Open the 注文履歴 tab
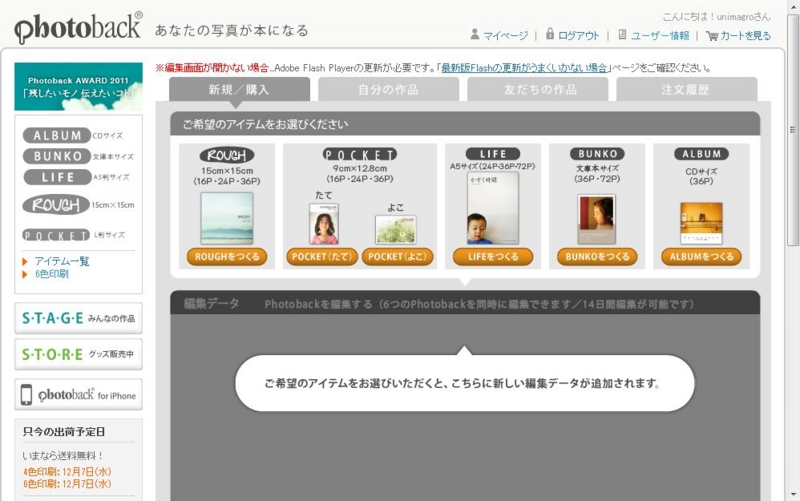 pyautogui.click(x=687, y=90)
